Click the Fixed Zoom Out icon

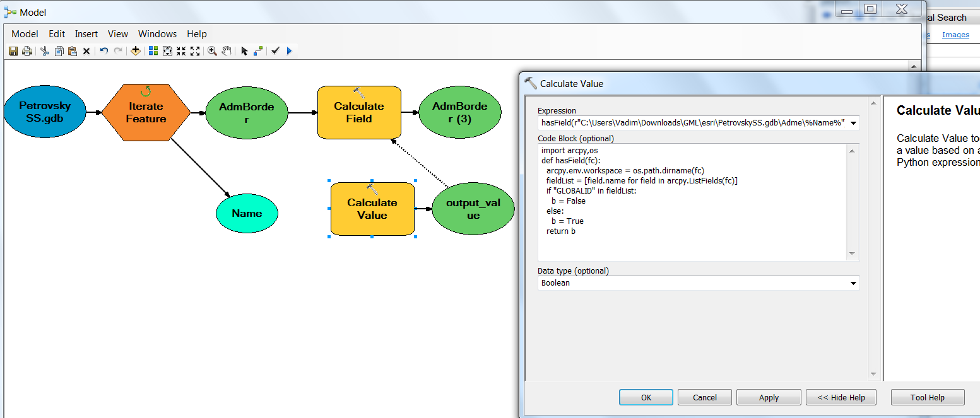195,51
